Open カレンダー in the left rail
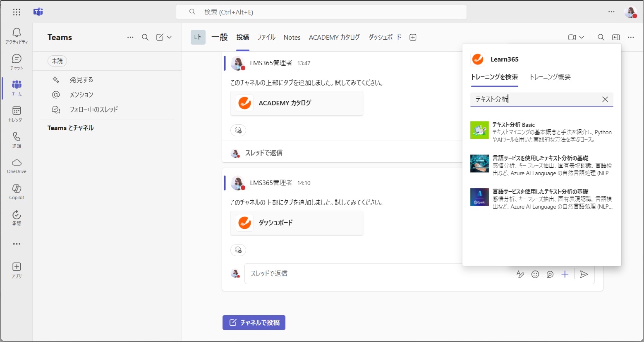 coord(17,114)
